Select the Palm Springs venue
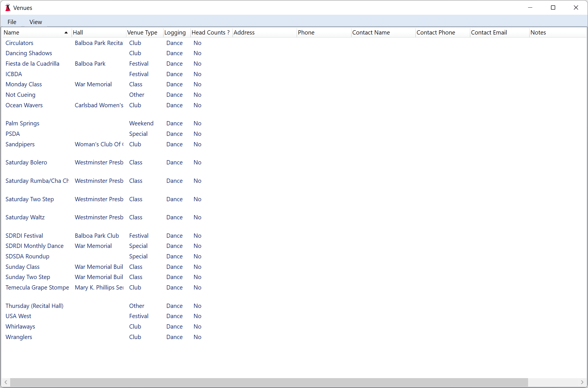Screen dimensions: 588x388 click(23, 123)
